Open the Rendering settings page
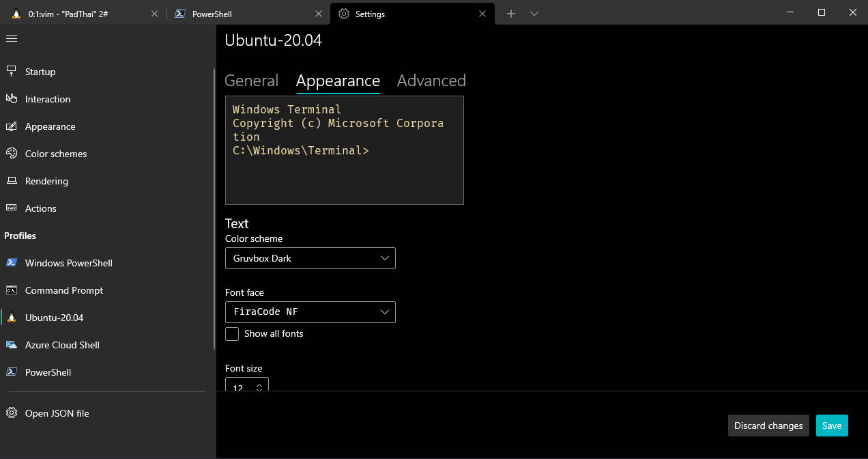Screen dimensions: 868x459 (108, 181)
